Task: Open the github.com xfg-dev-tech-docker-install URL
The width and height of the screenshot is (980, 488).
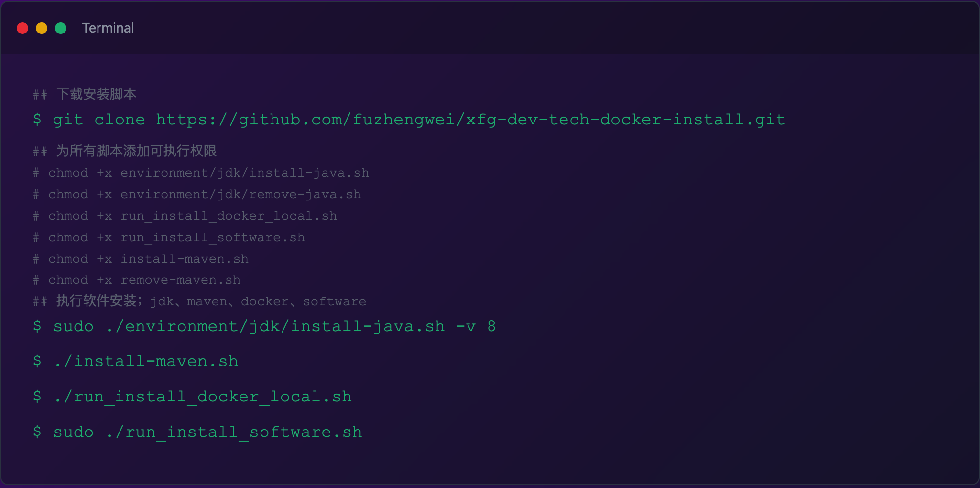Action: [470, 120]
